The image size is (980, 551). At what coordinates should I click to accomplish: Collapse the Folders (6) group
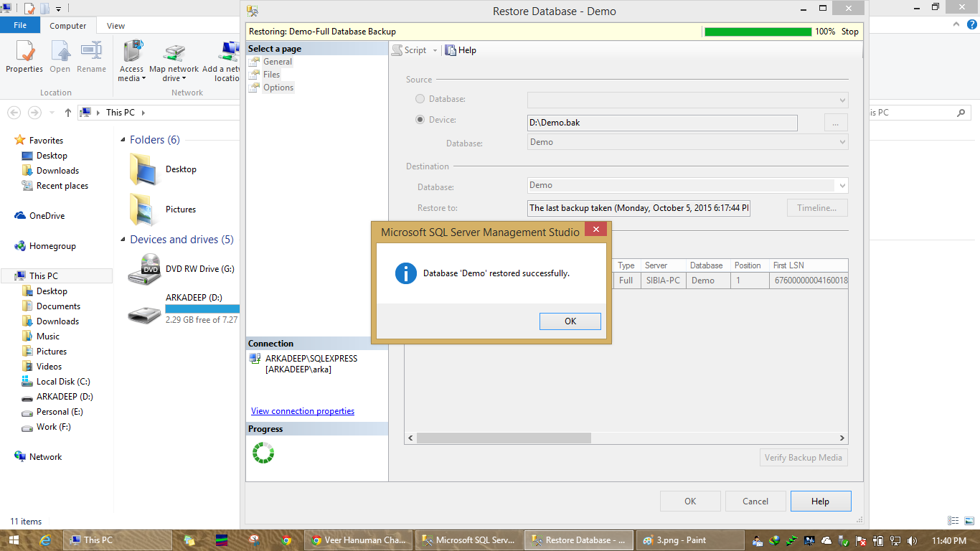[124, 140]
